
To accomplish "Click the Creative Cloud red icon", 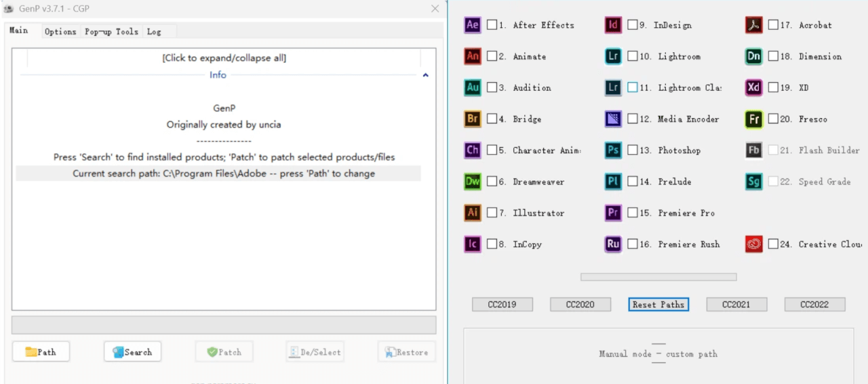I will [x=753, y=244].
